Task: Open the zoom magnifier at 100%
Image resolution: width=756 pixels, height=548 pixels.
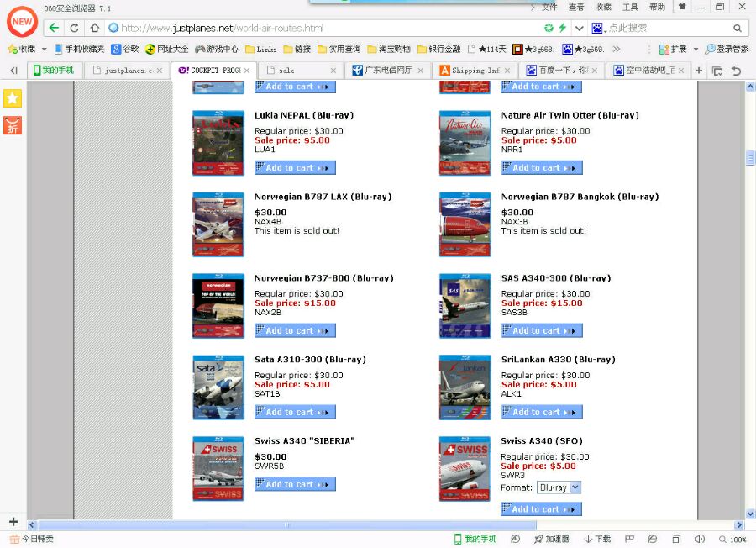Action: (x=732, y=540)
